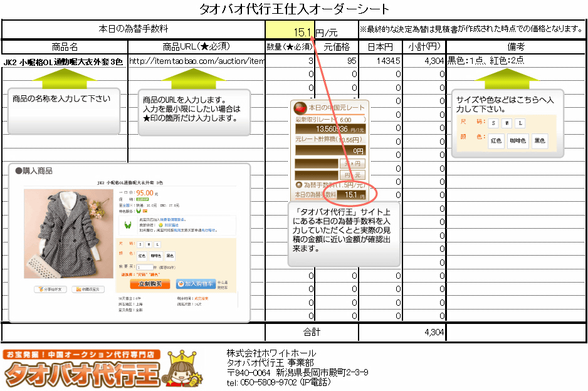Viewport: 588px width, 391px height.
Task: Click the blue 加入购物车 add-to-cart button
Action: point(196,284)
